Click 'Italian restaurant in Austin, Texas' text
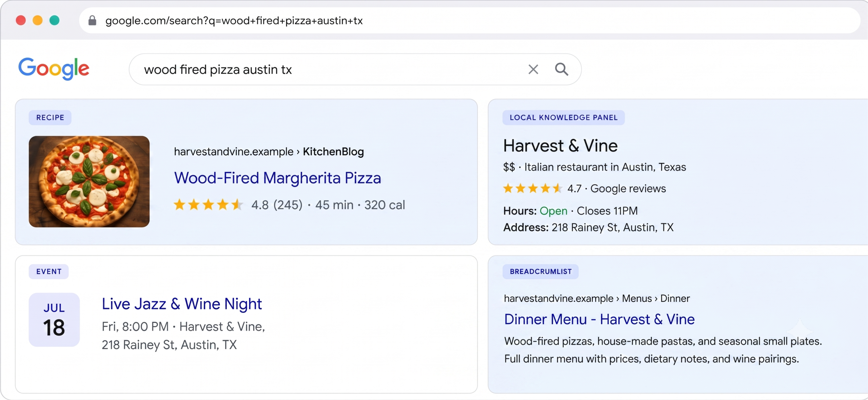The height and width of the screenshot is (400, 868). coord(605,167)
